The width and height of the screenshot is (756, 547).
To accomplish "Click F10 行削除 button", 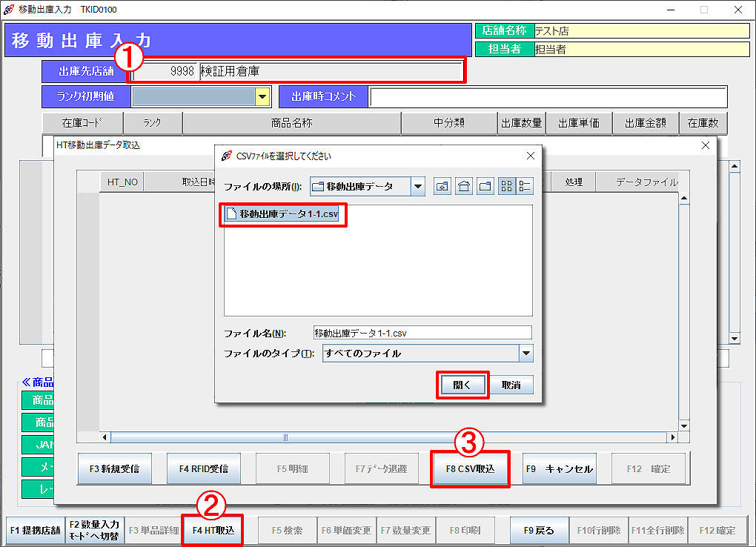I will 599,530.
